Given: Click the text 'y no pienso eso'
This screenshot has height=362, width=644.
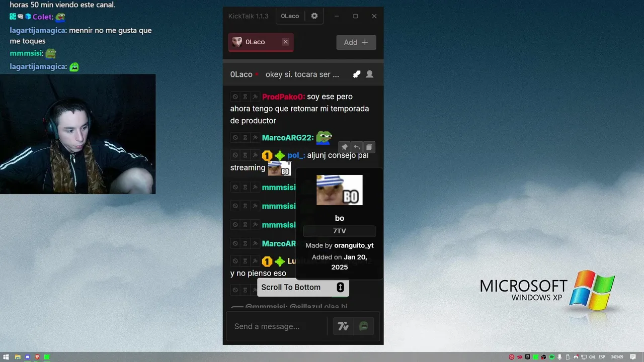Looking at the screenshot, I should tap(258, 274).
